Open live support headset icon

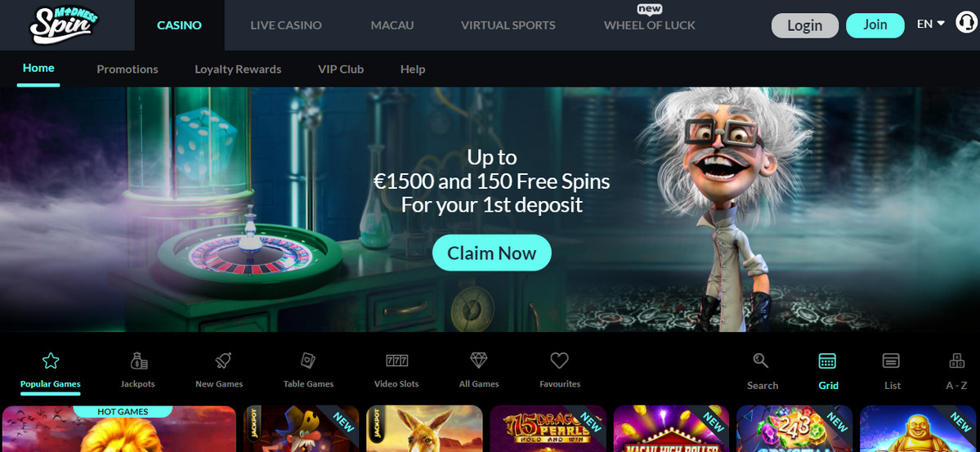pos(966,23)
